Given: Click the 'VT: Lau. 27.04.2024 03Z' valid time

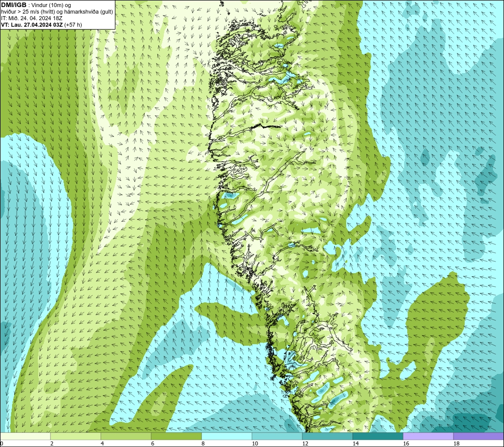Looking at the screenshot, I should (32, 25).
